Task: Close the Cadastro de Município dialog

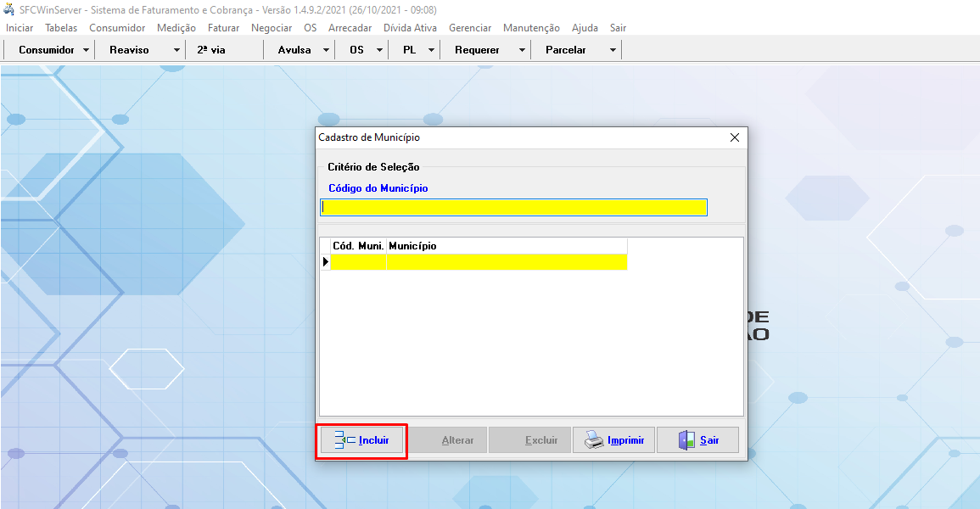Action: click(x=735, y=137)
